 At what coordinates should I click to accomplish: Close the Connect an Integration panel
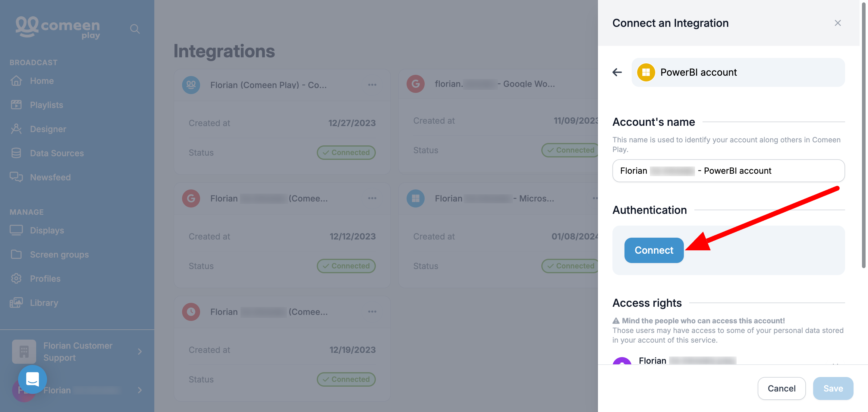click(838, 23)
